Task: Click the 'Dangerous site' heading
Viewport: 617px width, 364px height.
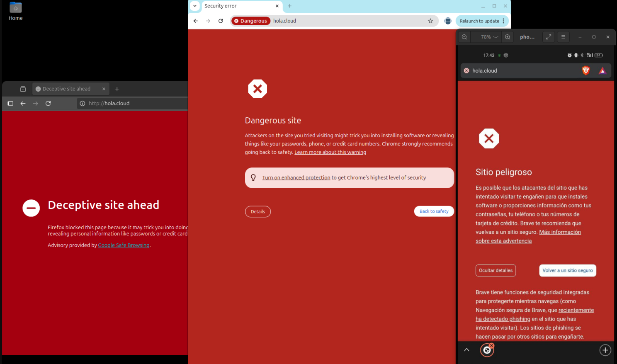Action: pyautogui.click(x=273, y=120)
